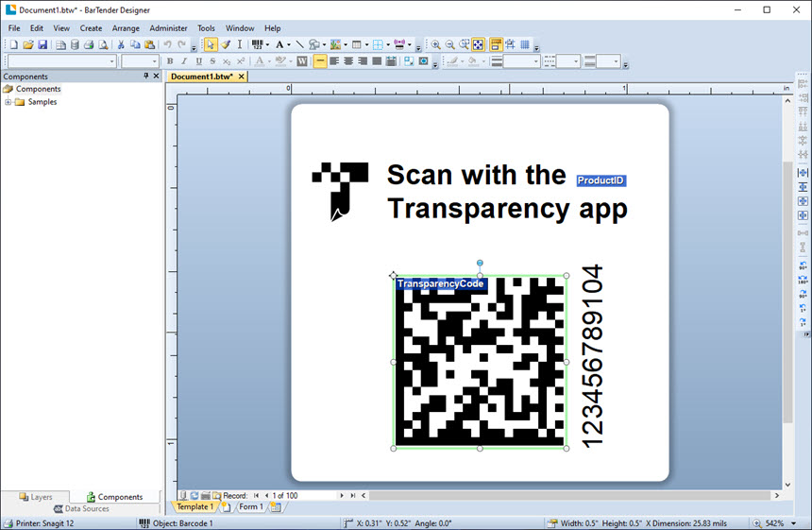Image resolution: width=812 pixels, height=530 pixels.
Task: Close the Components panel
Action: tap(156, 77)
